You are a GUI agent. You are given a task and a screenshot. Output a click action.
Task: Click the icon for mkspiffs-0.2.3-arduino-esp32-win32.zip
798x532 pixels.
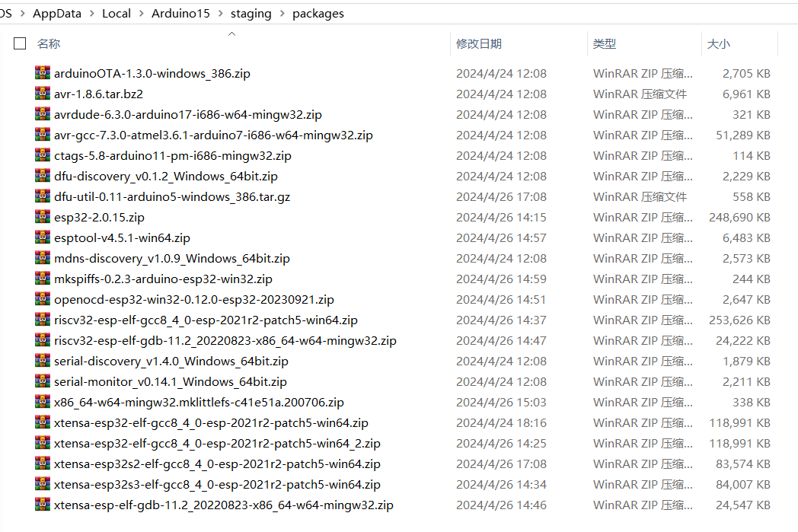tap(43, 279)
